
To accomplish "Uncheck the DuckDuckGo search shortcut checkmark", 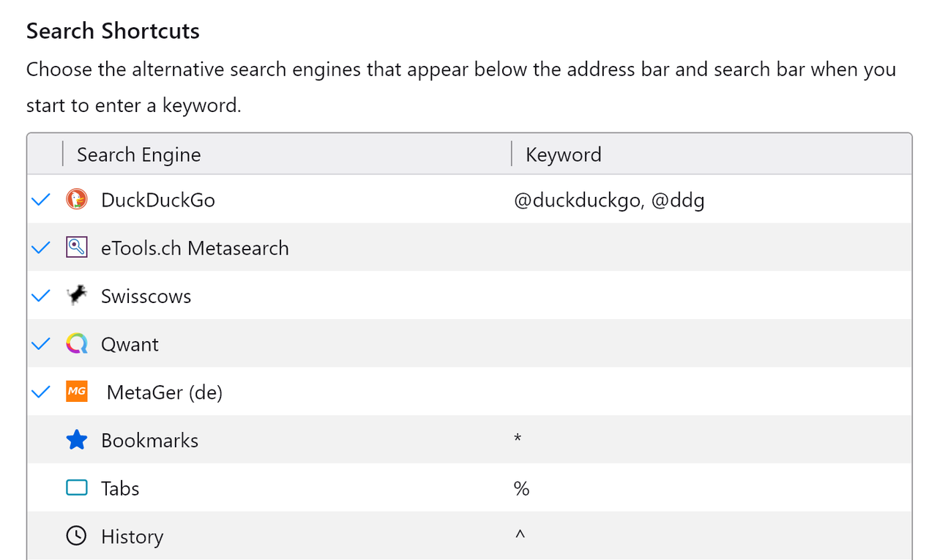I will coord(42,199).
